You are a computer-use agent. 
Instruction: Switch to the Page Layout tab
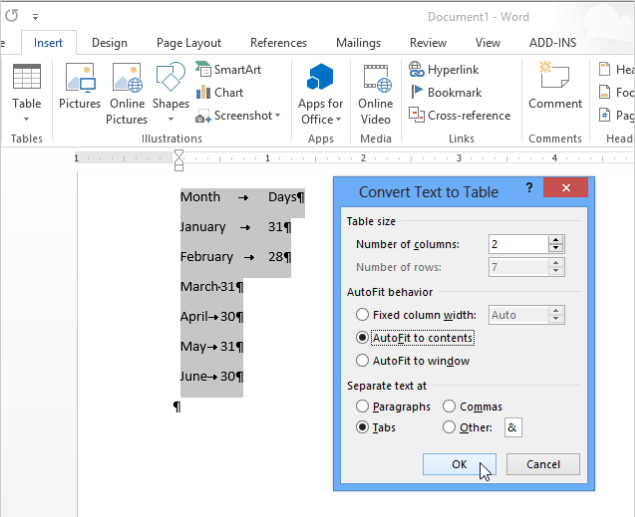tap(188, 43)
